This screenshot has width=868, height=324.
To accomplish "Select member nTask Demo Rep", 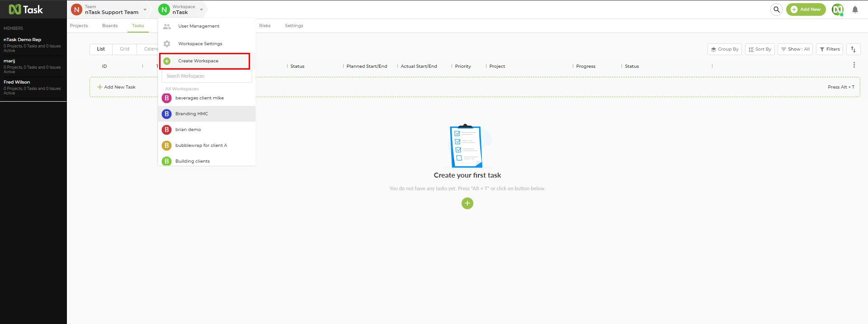I will [x=33, y=45].
